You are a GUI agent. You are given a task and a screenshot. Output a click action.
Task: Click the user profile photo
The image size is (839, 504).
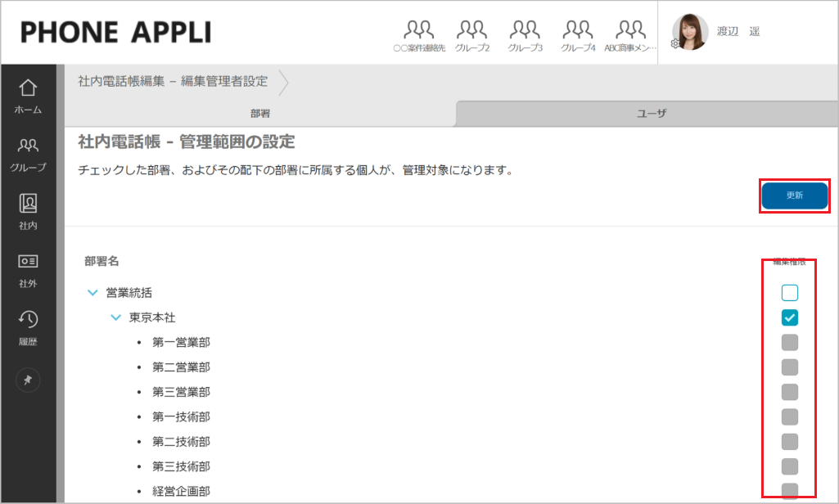click(x=690, y=32)
